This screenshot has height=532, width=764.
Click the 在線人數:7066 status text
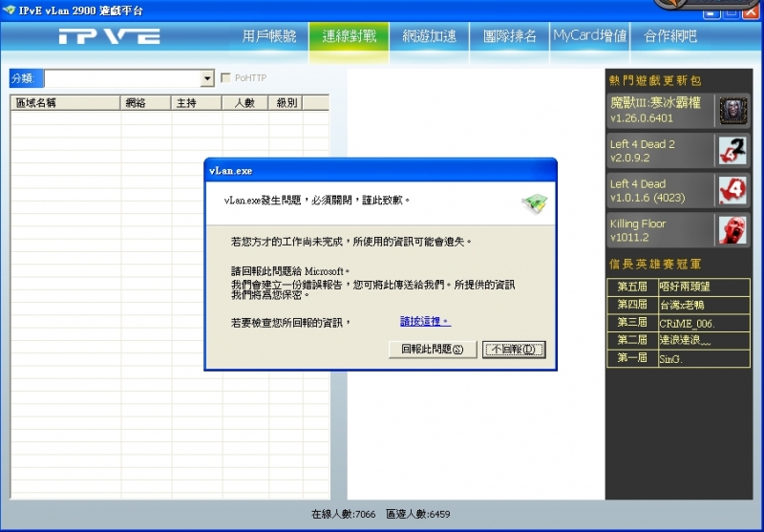pos(344,514)
